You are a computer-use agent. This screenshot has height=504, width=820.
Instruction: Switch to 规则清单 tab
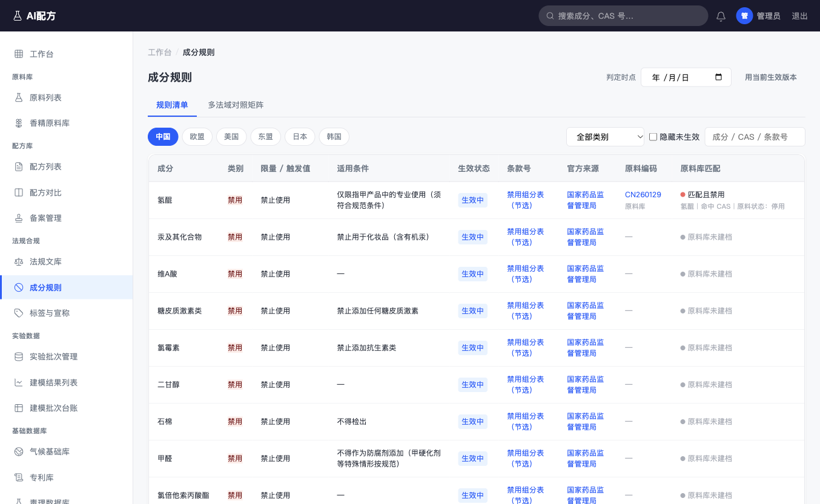(x=172, y=105)
